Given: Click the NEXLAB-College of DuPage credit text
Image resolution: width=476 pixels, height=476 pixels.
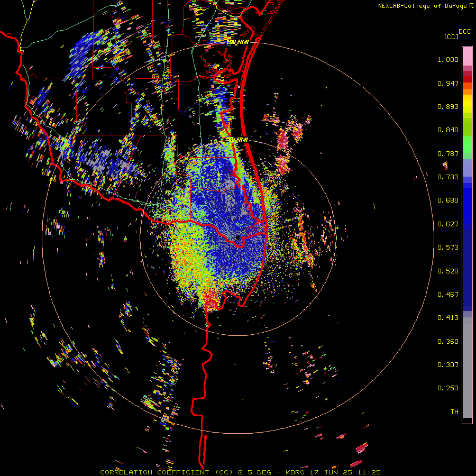Looking at the screenshot, I should [x=426, y=6].
